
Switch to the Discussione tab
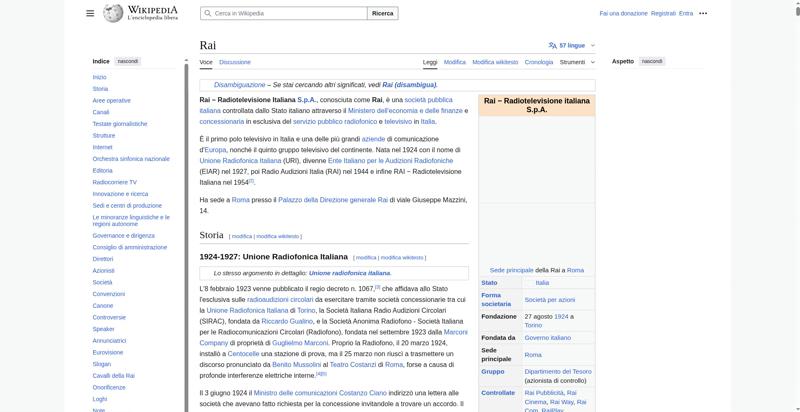(x=235, y=62)
